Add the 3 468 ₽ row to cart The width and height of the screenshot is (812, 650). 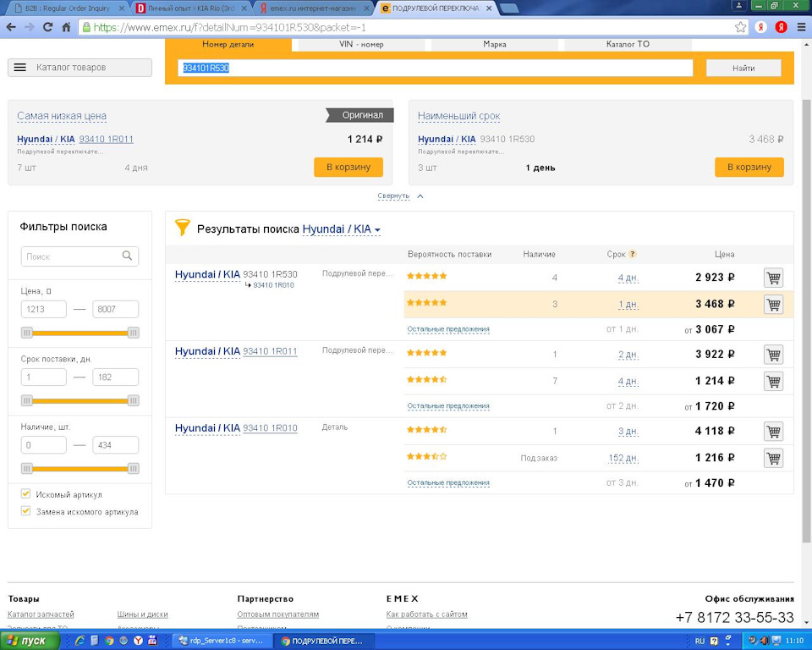(773, 305)
